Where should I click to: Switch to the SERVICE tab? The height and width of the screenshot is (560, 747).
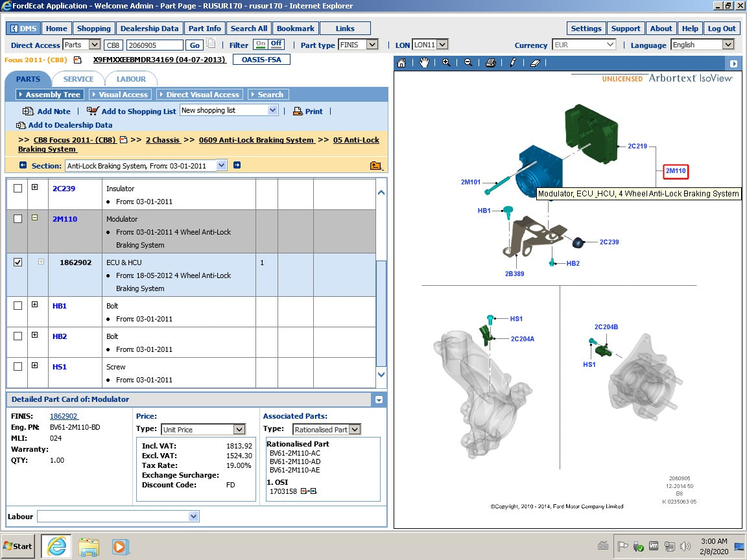pos(78,79)
